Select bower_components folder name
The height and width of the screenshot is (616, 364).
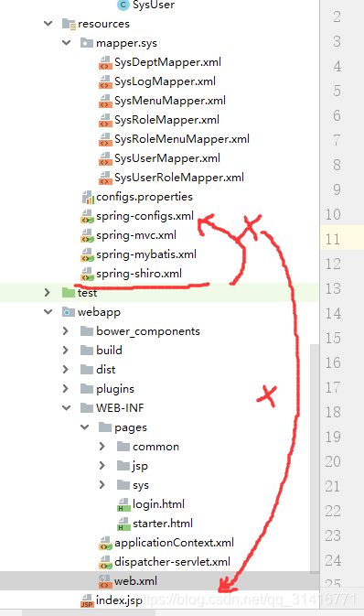click(148, 331)
